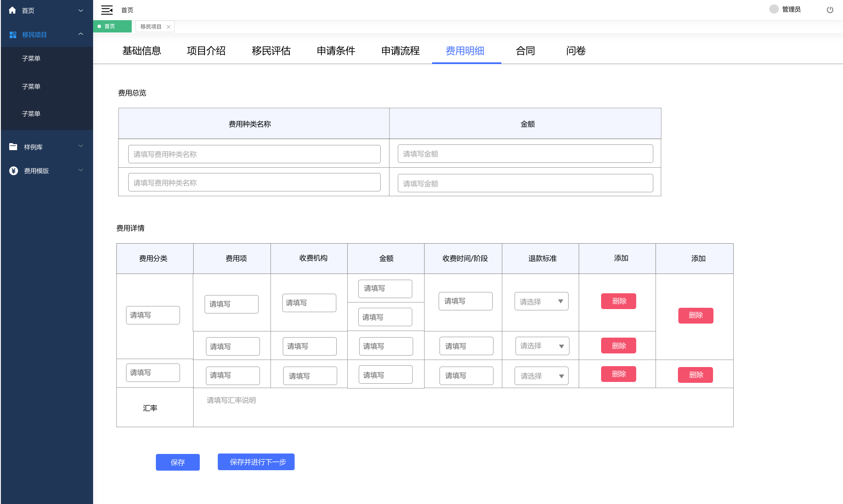Open first row 退款标准 dropdown
Screen dimensions: 843x504
pyautogui.click(x=541, y=301)
